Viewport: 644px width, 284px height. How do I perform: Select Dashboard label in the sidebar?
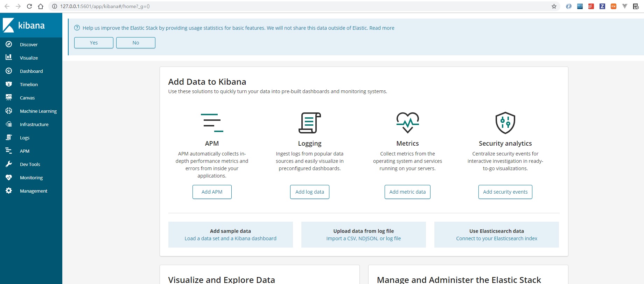[31, 71]
